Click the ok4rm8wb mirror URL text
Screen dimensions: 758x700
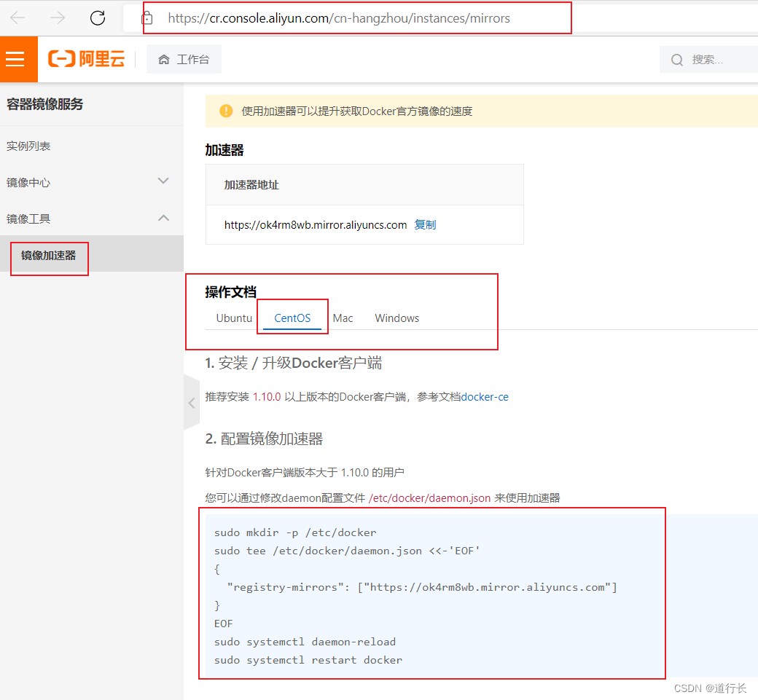click(315, 224)
